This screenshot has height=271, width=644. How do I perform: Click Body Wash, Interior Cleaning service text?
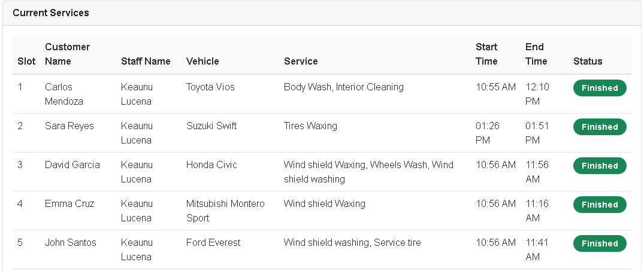pos(344,87)
